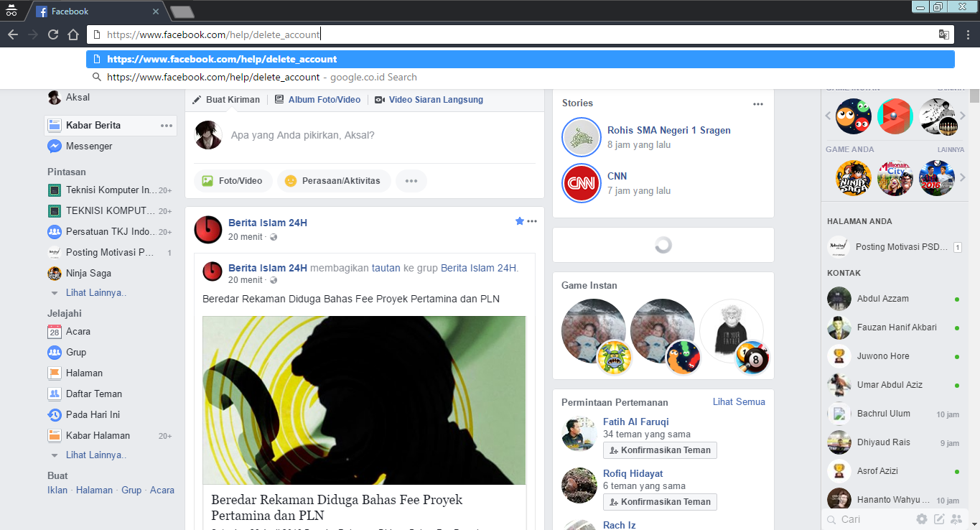The width and height of the screenshot is (980, 530).
Task: Open Posting Motivasi PSD page under Halaman Anda
Action: click(895, 247)
